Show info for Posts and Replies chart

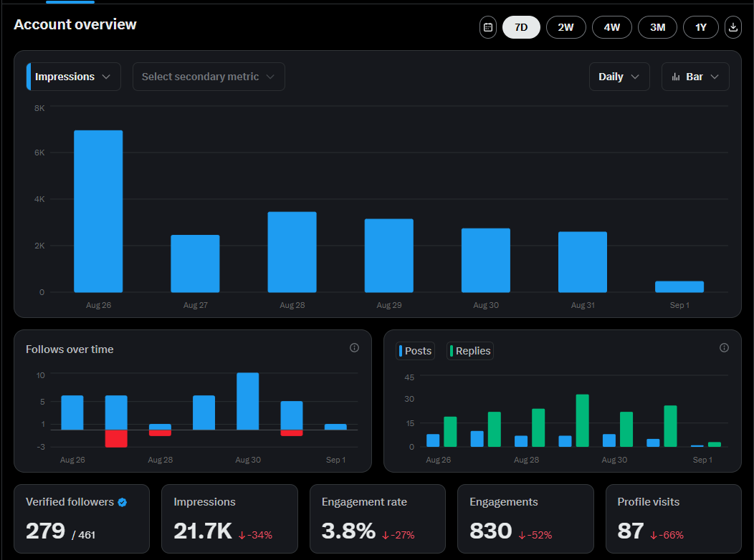(724, 348)
